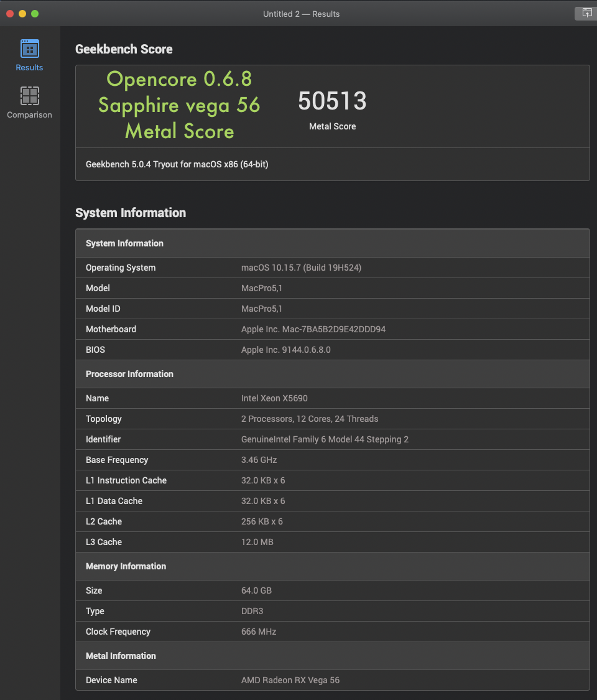The height and width of the screenshot is (700, 597).
Task: Select the 'Geekbench 5.0.4 Tryout for macOS x86 (64-bit)' text
Action: coord(177,164)
